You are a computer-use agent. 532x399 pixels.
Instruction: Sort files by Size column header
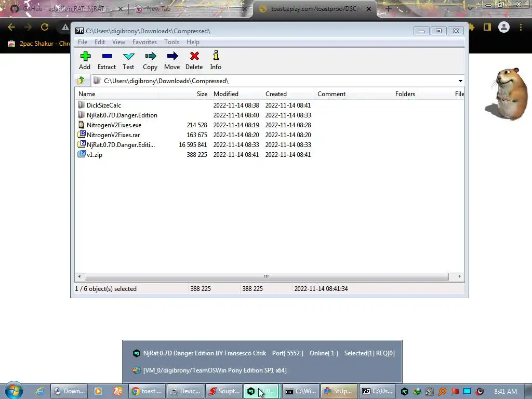click(184, 94)
